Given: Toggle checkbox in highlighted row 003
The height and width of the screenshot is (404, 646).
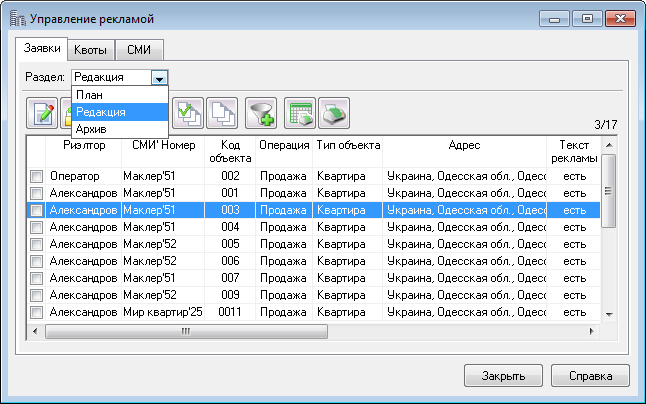Looking at the screenshot, I should tap(36, 210).
